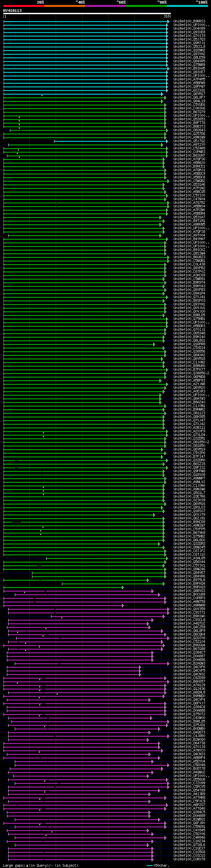This screenshot has width=211, height=868.
Task: Click the orange ~40% identity legend segment
Action: [x=64, y=6]
